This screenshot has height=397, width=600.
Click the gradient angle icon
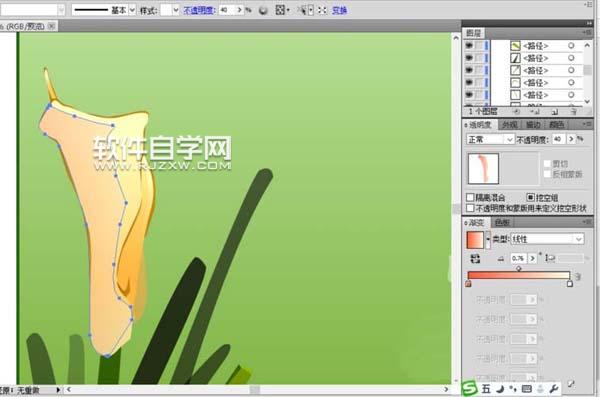coord(501,259)
